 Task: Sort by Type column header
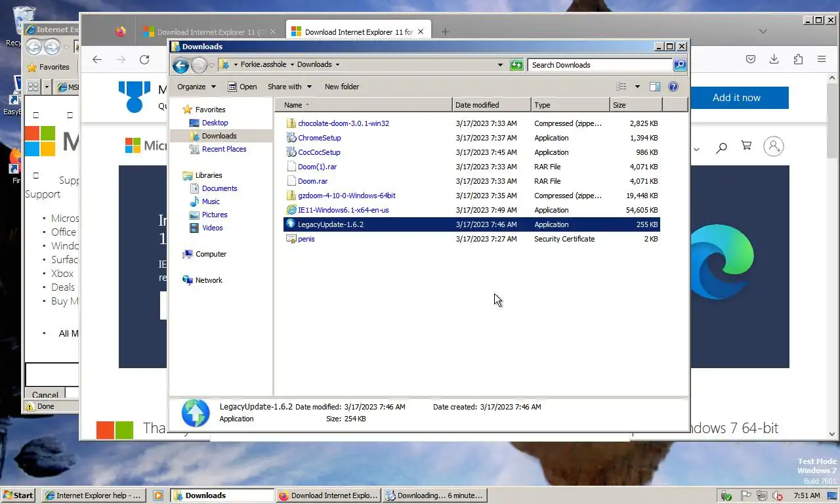[x=570, y=105]
